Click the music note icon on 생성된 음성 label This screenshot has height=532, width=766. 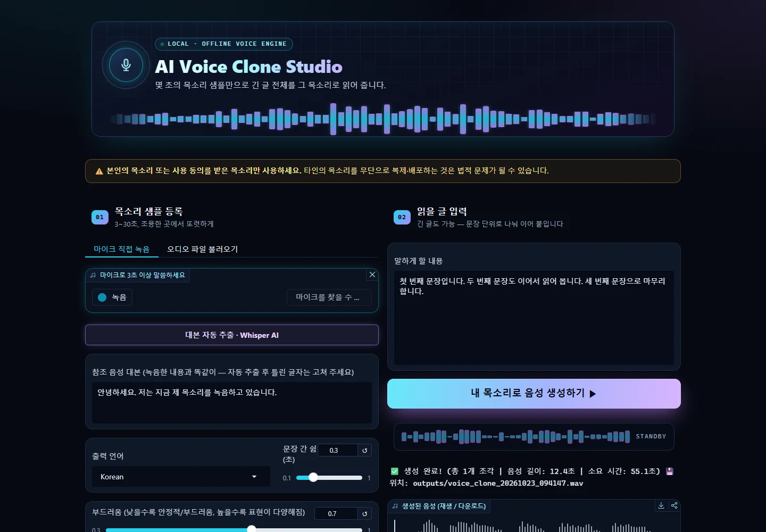click(395, 506)
